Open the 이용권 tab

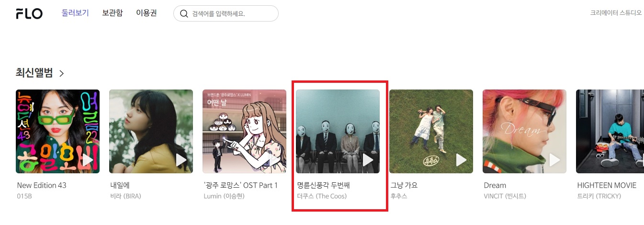click(x=147, y=13)
